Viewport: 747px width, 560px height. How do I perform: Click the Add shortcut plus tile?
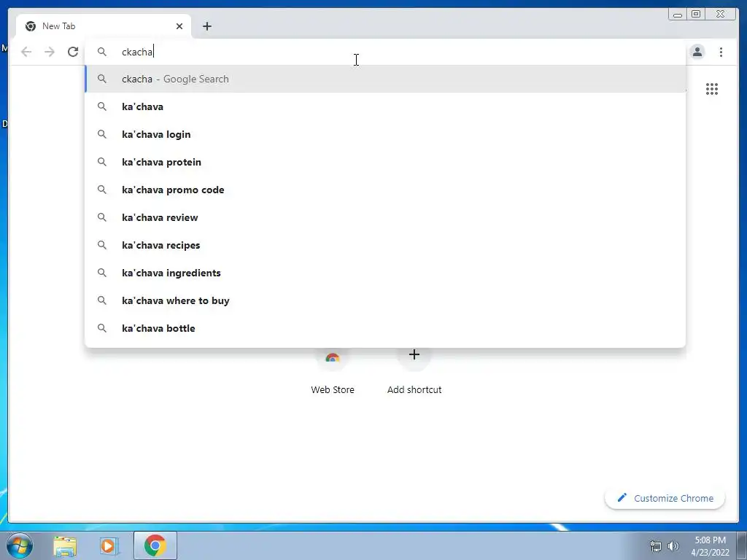(x=414, y=374)
